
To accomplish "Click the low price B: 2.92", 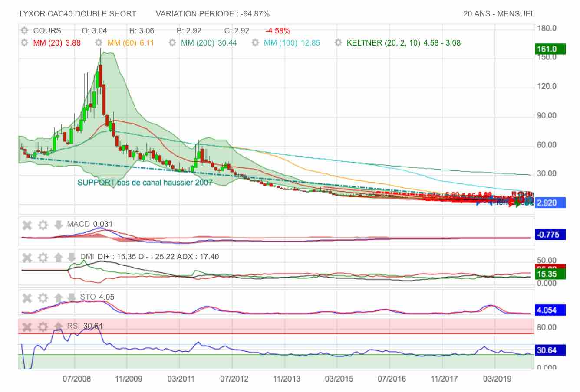I will click(189, 31).
